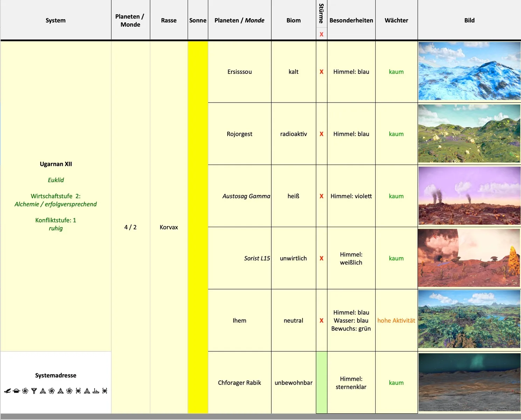Select the last beetle glyph in Systemadresse
Viewport: 521px width, 420px height.
point(105,391)
